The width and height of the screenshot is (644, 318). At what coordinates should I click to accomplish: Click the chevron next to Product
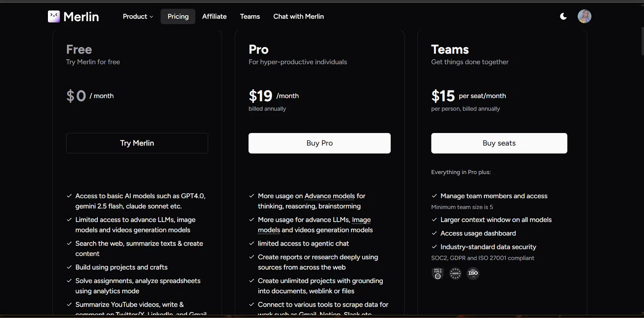click(151, 17)
